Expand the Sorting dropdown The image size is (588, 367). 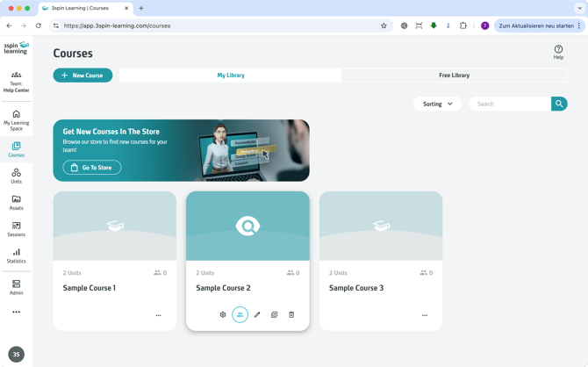point(437,104)
